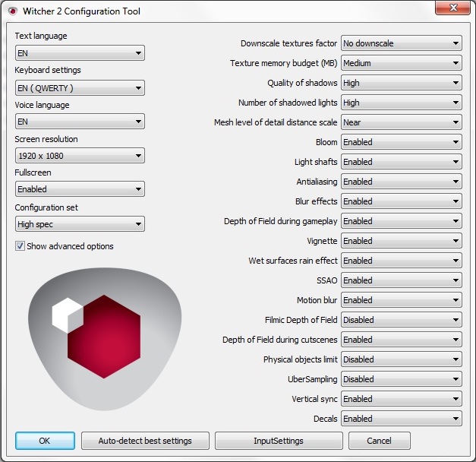476x462 pixels.
Task: Open the Motion blur dropdown
Action: click(x=402, y=300)
